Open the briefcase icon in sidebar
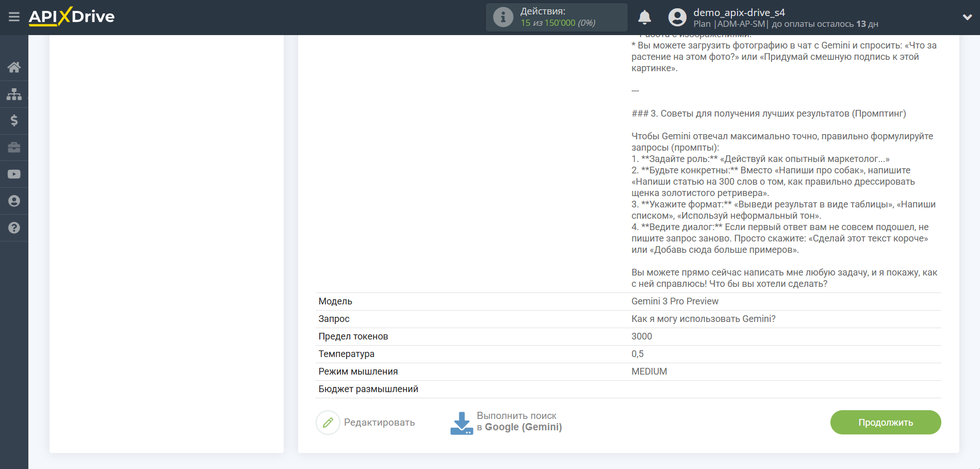Viewport: 980px width, 469px height. (14, 148)
